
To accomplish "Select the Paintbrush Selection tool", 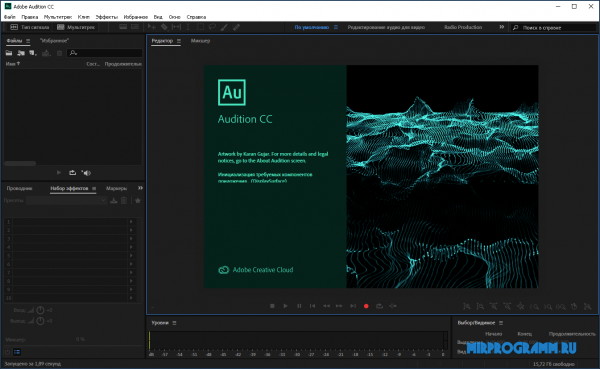I will [224, 27].
